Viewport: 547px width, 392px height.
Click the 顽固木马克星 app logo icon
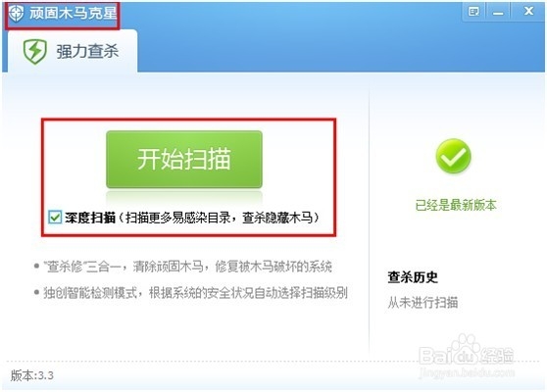17,14
